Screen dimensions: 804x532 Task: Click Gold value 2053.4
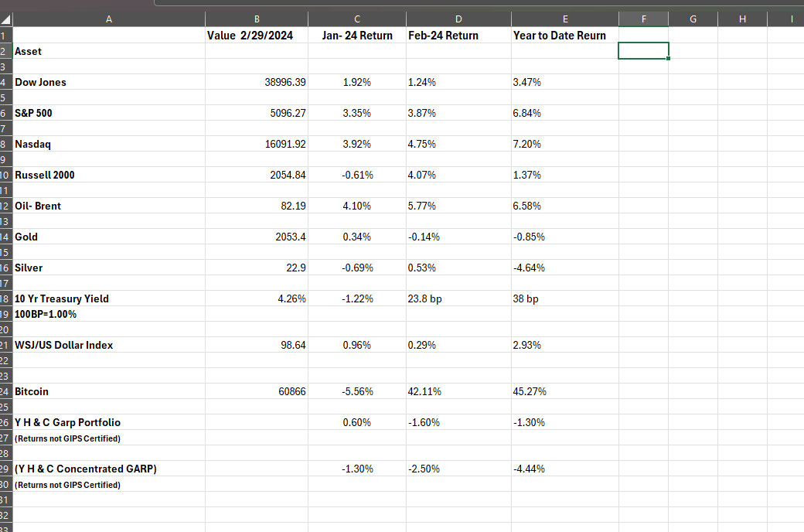pos(257,237)
